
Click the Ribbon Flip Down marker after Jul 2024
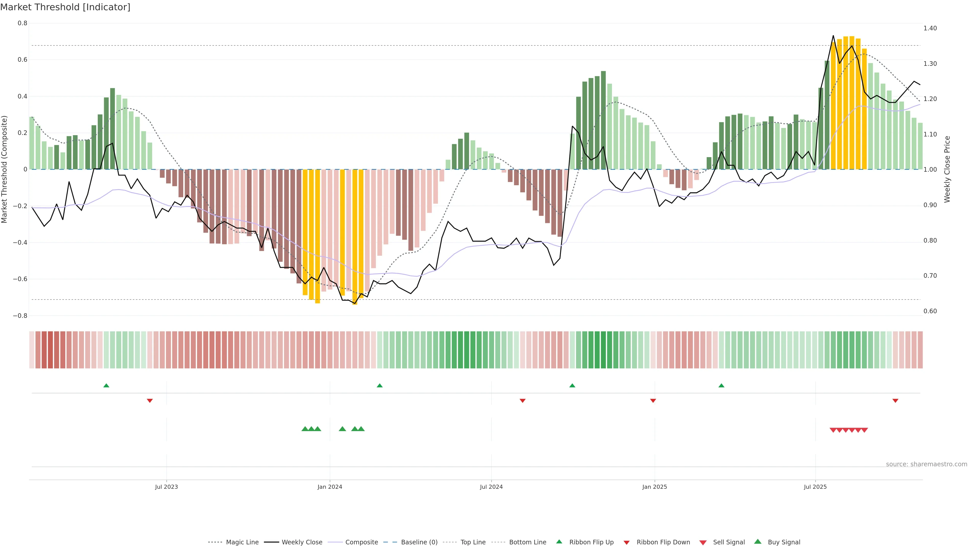coord(522,400)
